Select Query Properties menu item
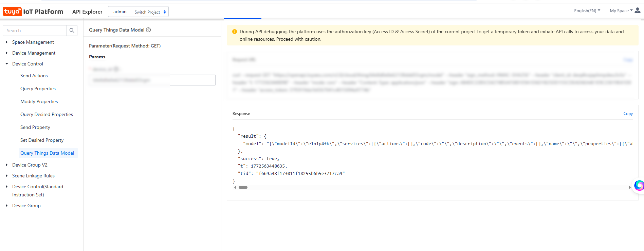644x251 pixels. point(38,89)
